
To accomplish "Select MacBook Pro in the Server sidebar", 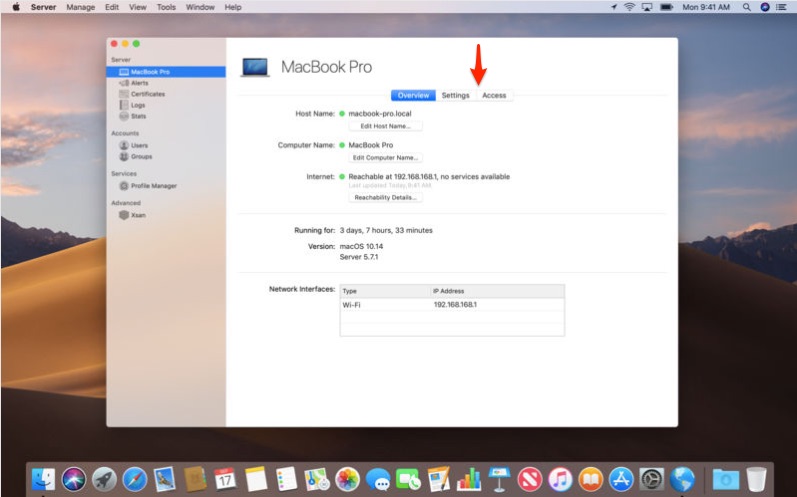I will [x=166, y=72].
